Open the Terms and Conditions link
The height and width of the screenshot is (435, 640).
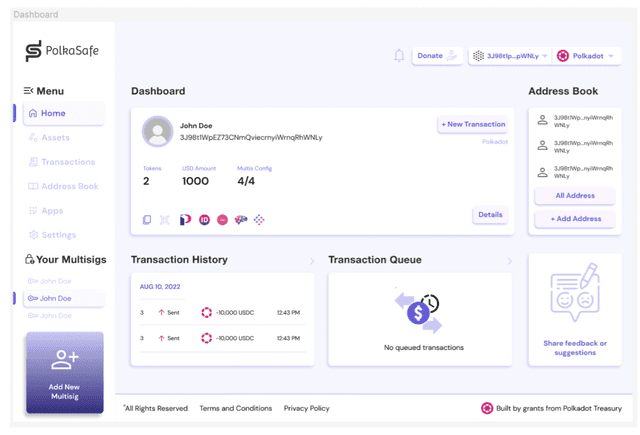(235, 408)
